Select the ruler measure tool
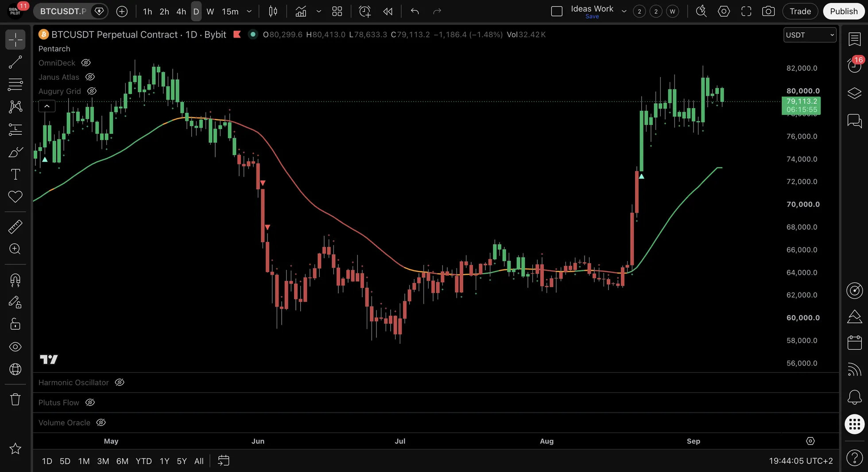Image resolution: width=868 pixels, height=472 pixels. point(15,227)
